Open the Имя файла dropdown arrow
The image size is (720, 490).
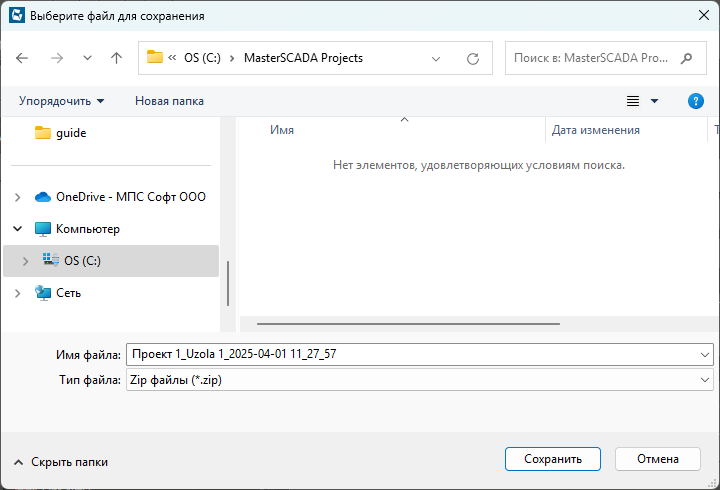click(705, 355)
